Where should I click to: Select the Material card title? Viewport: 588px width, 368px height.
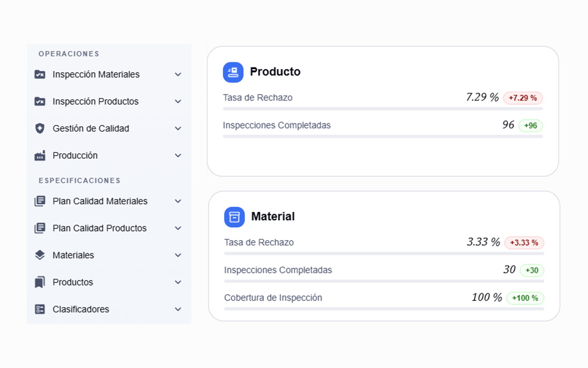coord(273,216)
